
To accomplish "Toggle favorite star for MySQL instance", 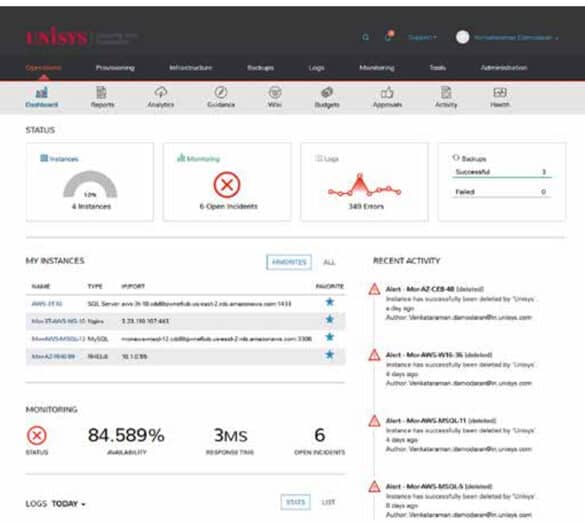I will (329, 337).
